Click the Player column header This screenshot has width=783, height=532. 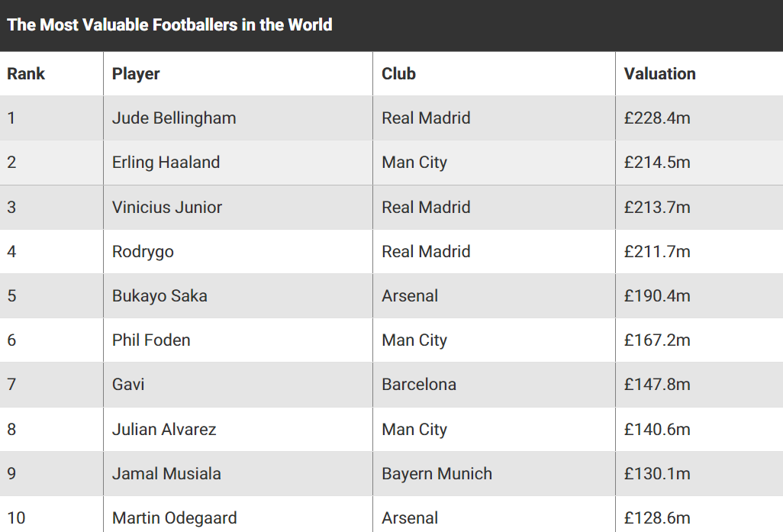(136, 74)
